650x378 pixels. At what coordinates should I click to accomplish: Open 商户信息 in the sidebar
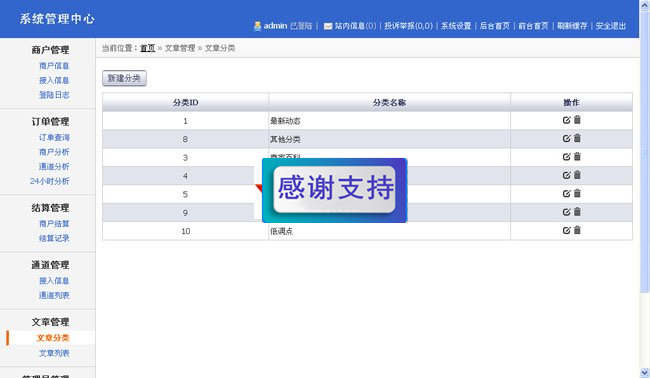click(x=54, y=65)
